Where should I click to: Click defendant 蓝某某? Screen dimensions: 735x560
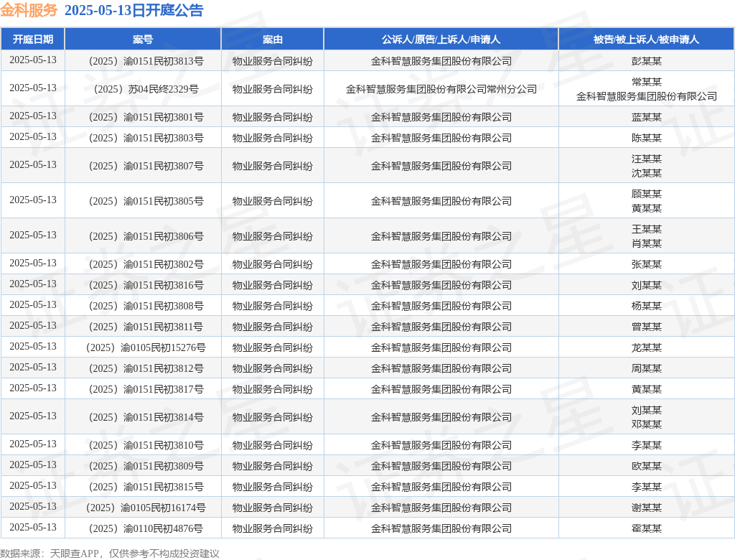[647, 117]
